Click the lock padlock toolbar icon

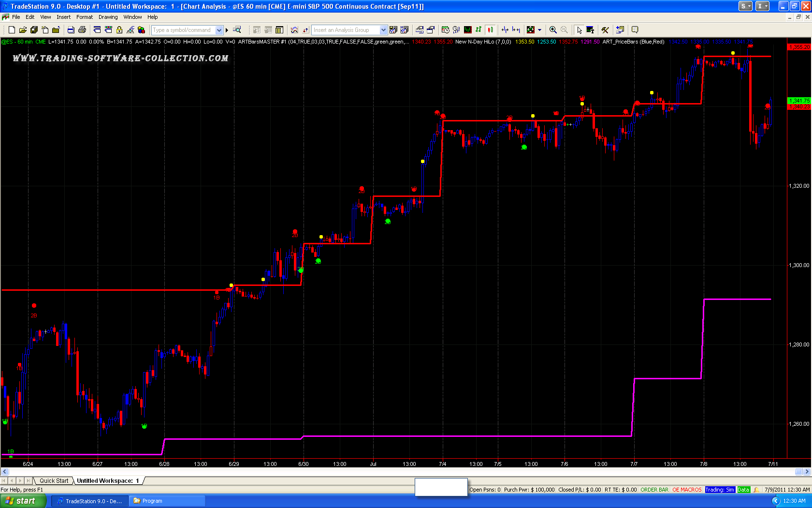click(x=119, y=30)
